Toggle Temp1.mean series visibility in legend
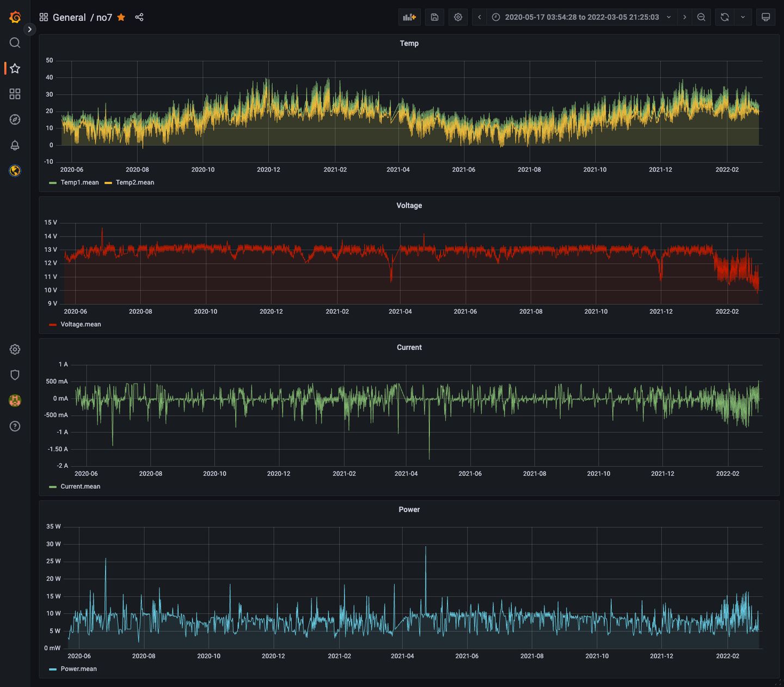The height and width of the screenshot is (687, 784). (79, 182)
